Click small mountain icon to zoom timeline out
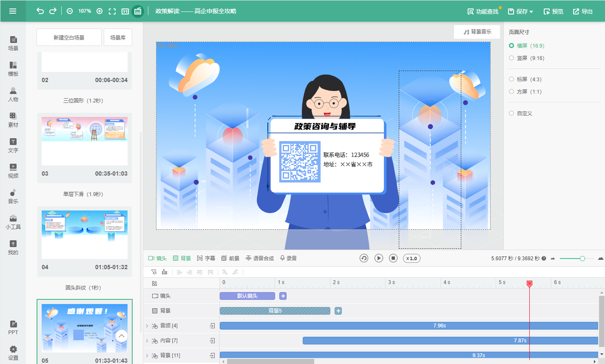Viewport: 605px width, 364px height. [553, 258]
